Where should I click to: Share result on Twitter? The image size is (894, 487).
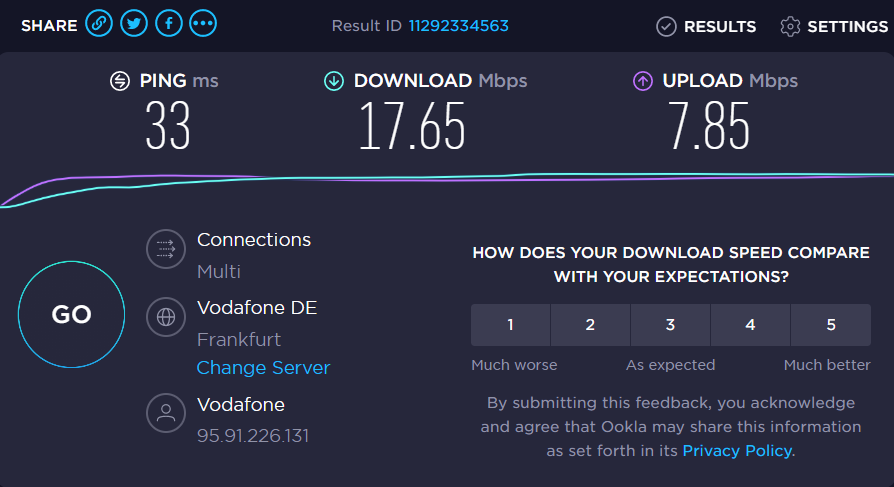(134, 24)
